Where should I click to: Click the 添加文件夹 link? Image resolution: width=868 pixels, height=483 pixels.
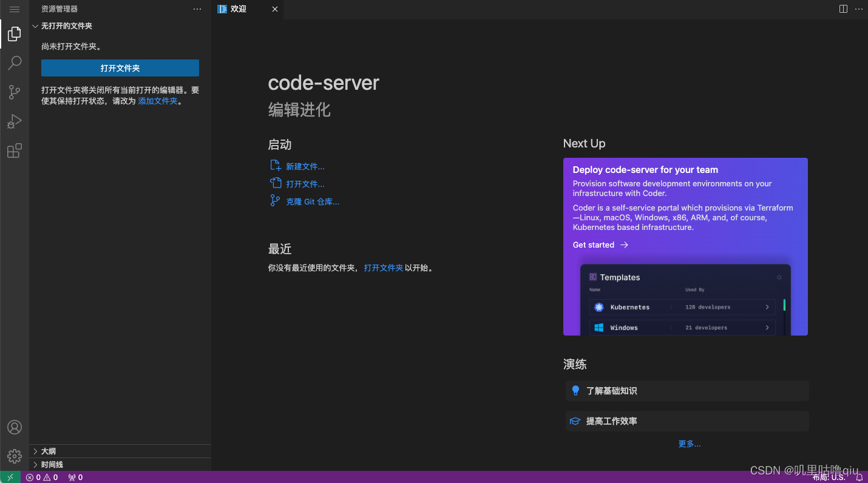coord(158,101)
